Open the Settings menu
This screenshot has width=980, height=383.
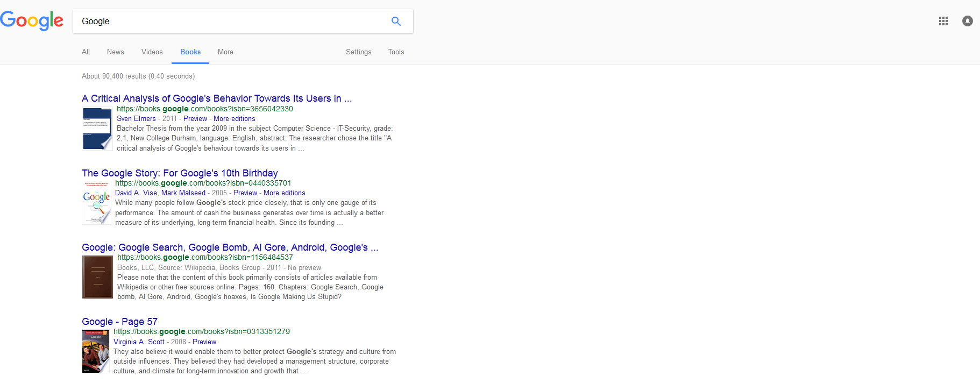coord(359,52)
